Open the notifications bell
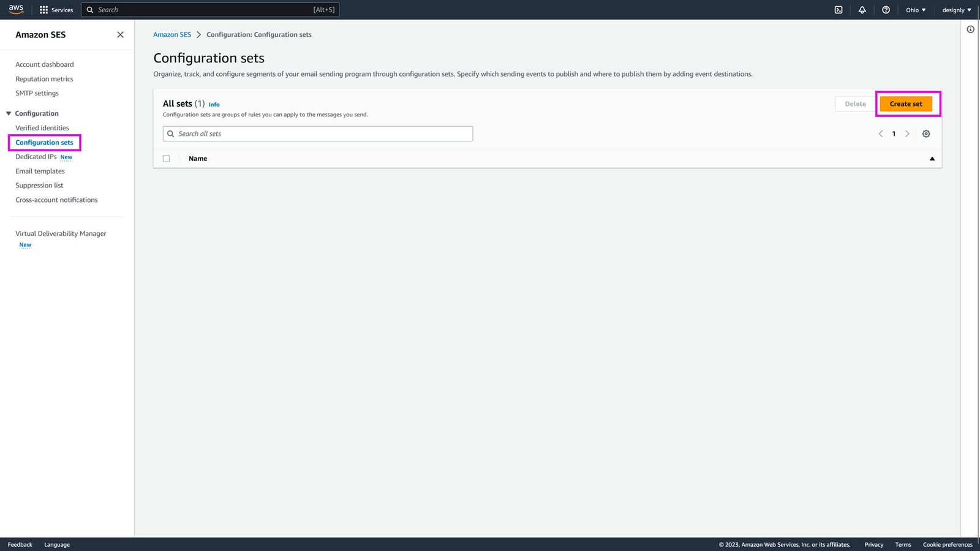 click(861, 9)
